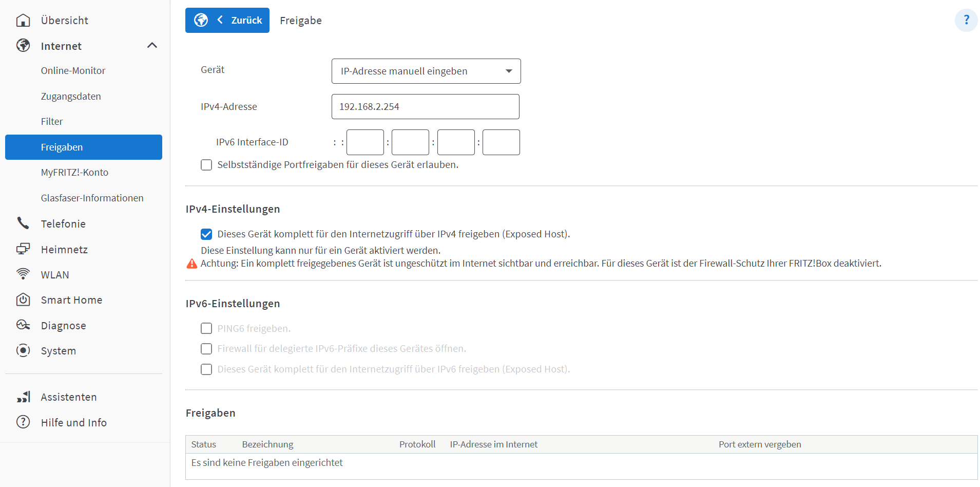Open the Telefonie menu
Image resolution: width=980 pixels, height=487 pixels.
tap(63, 223)
